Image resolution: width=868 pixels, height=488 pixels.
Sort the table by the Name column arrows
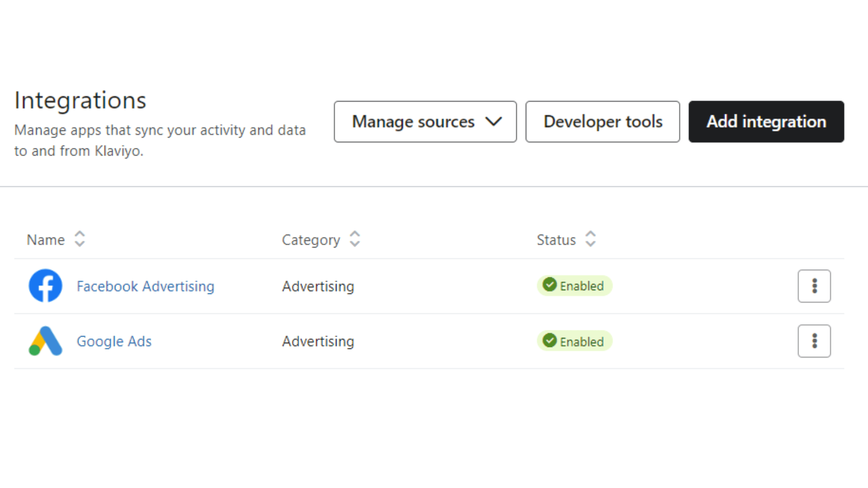click(x=80, y=239)
